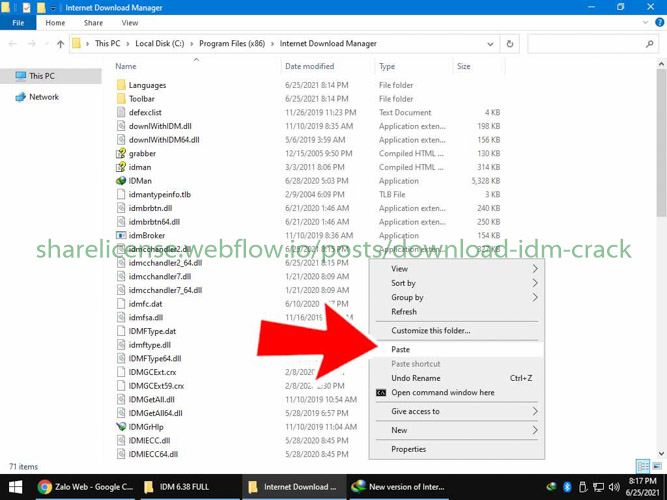This screenshot has width=667, height=500.
Task: Select the IDMGrHlp application icon
Action: coord(121,426)
